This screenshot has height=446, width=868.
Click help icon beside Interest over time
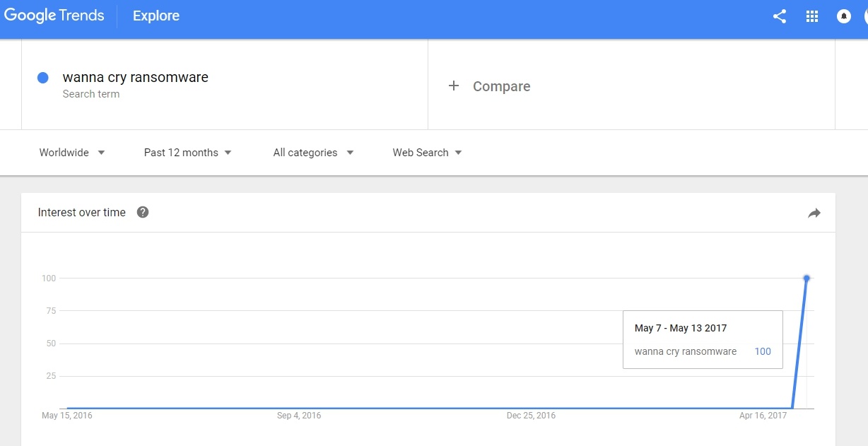(x=143, y=212)
